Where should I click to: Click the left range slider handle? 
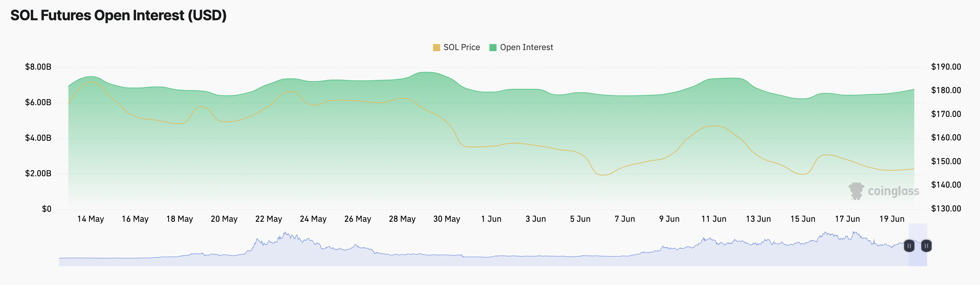coord(909,246)
